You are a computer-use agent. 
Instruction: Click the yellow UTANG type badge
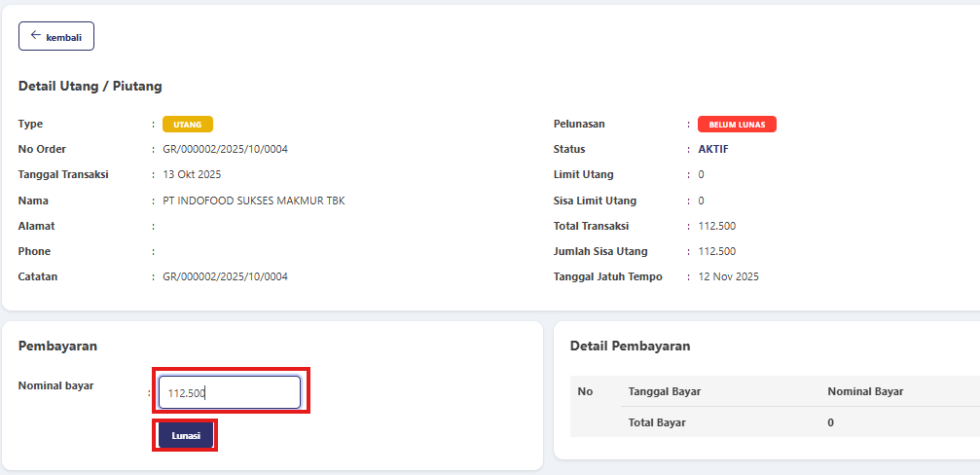[187, 125]
